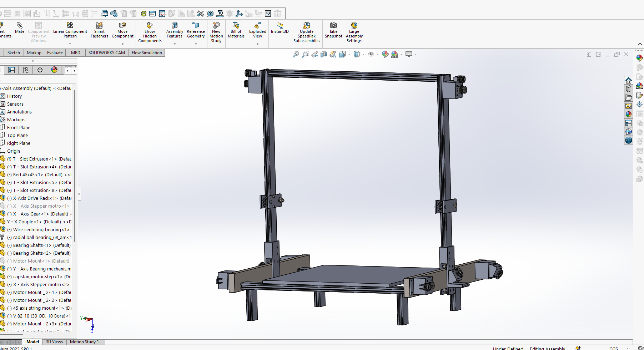Click the coordinate triad in the viewport
This screenshot has width=644, height=350.
[x=89, y=324]
